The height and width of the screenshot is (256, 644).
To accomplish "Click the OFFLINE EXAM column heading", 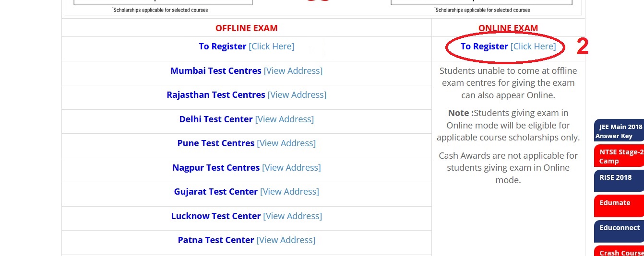I will click(x=246, y=28).
